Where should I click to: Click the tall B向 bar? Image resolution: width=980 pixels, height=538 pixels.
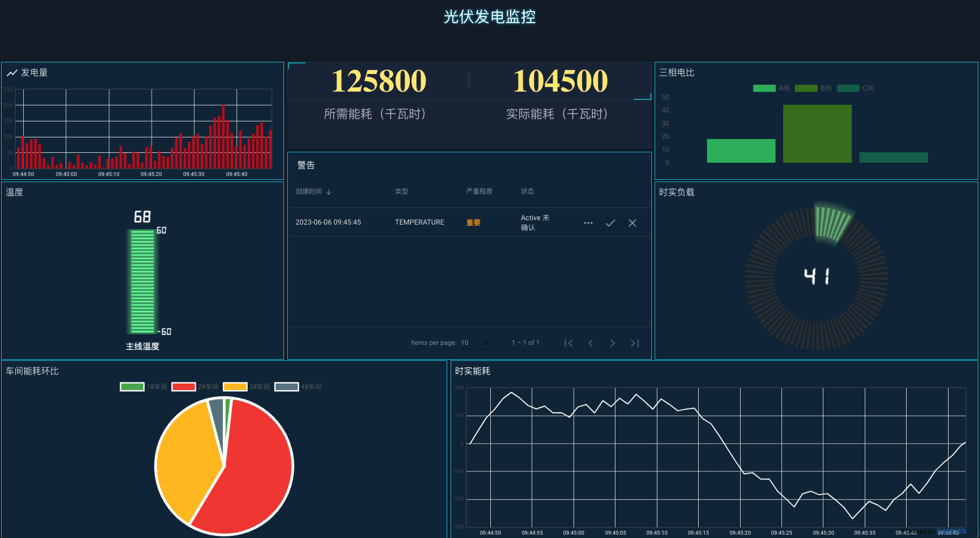pos(817,134)
